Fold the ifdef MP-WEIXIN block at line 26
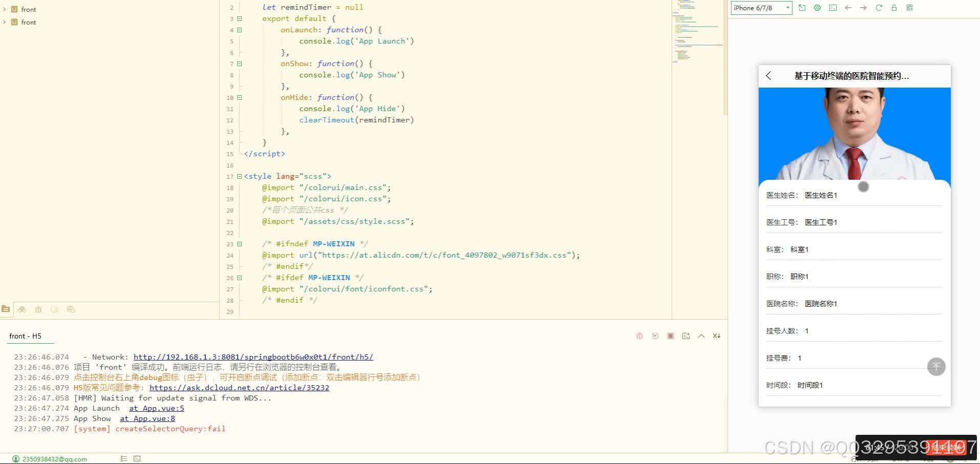The image size is (980, 464). pos(239,278)
